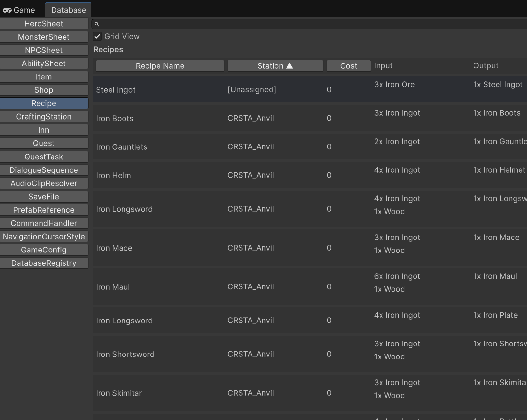Edit the cost value for Iron Helm
The width and height of the screenshot is (527, 420).
tap(329, 175)
